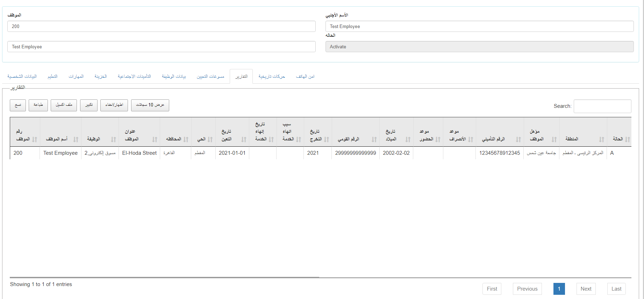The height and width of the screenshot is (299, 644).
Task: Open the show 10 records dropdown
Action: tap(150, 105)
